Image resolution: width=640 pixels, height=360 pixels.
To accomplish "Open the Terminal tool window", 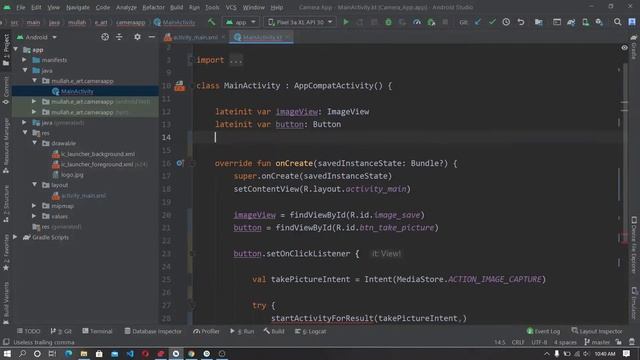I will [x=97, y=331].
